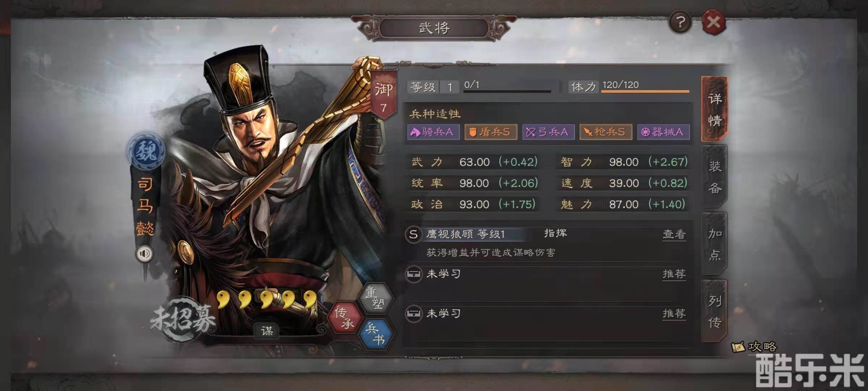Tap the 重塑 hexagon button
868x391 pixels.
pos(375,298)
